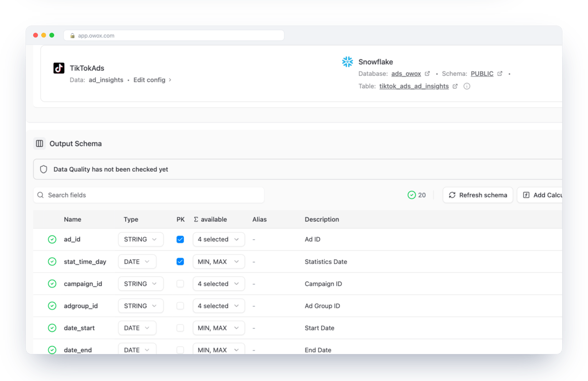This screenshot has width=588, height=381.
Task: Open aggregation dropdown for adgroup_id row
Action: pyautogui.click(x=219, y=306)
